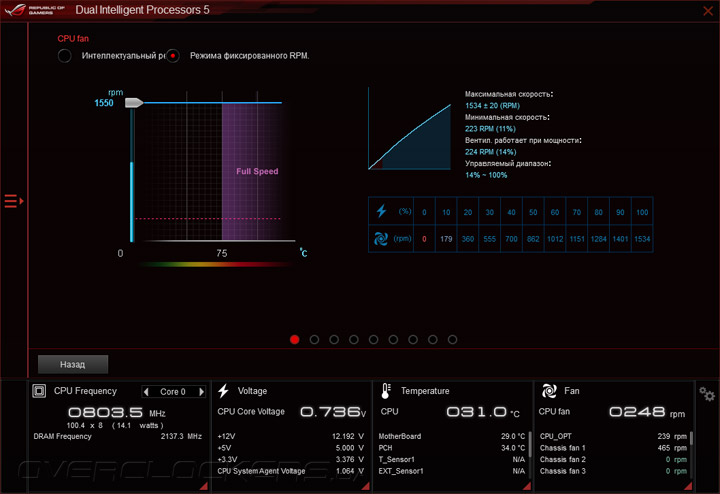Click the Voltage lightning bolt icon
The height and width of the screenshot is (494, 720).
tap(224, 391)
